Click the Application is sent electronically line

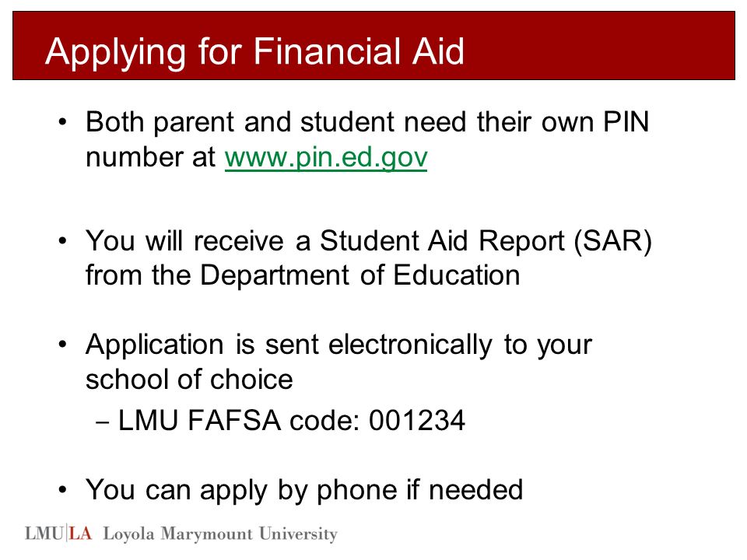click(x=338, y=345)
